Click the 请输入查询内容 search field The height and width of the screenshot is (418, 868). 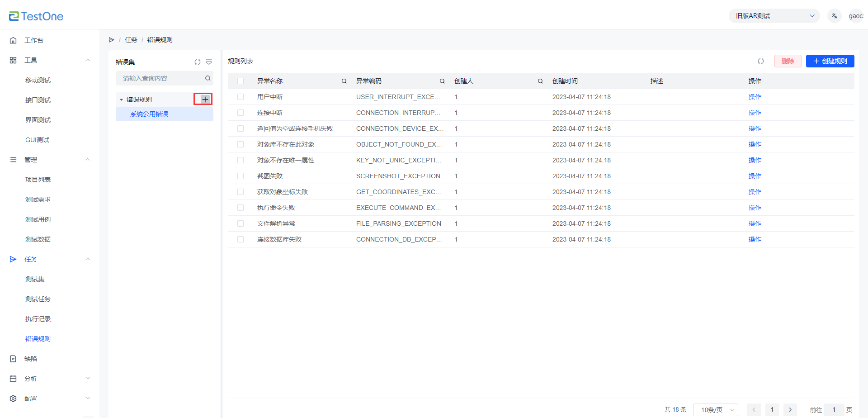pos(160,78)
